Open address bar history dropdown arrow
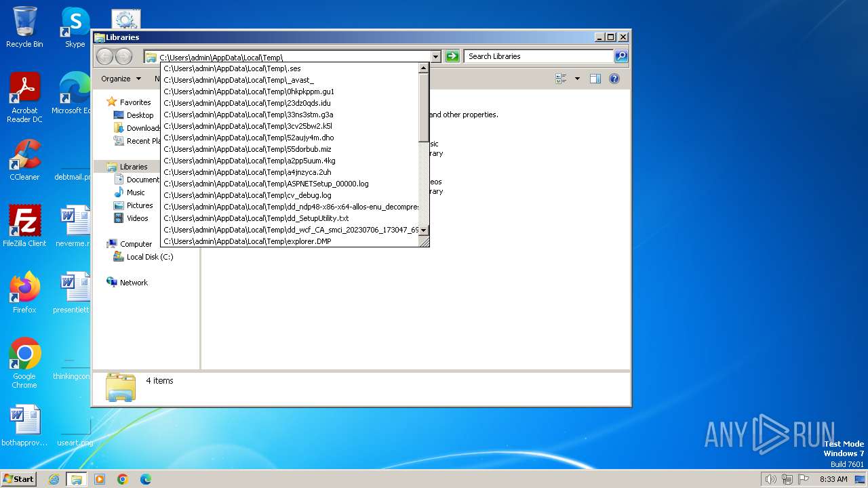The image size is (868, 488). pos(435,57)
